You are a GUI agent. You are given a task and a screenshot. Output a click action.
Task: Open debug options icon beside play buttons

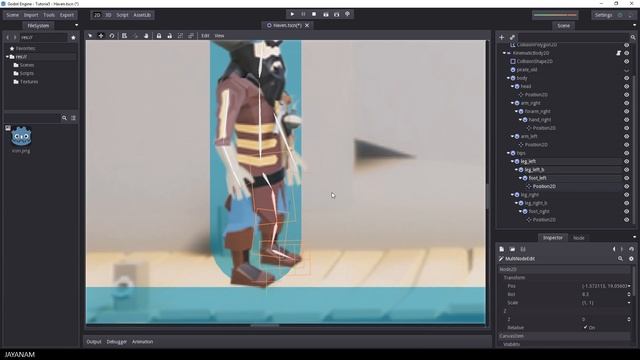[347, 14]
